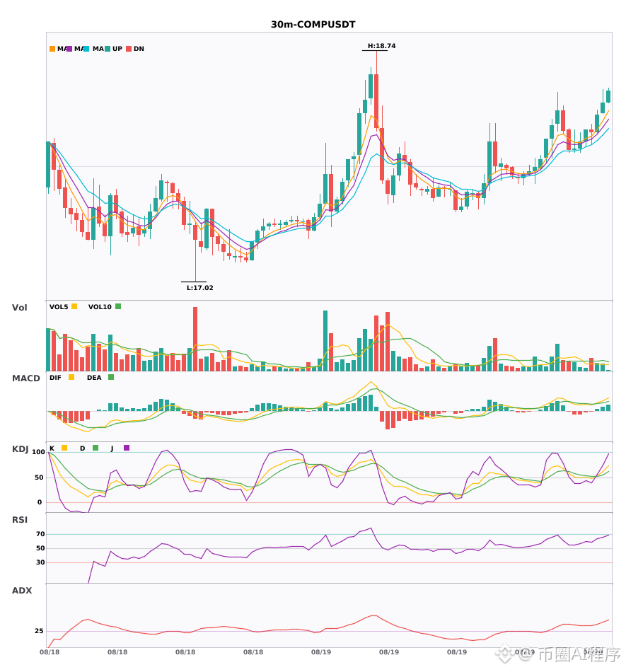The height and width of the screenshot is (672, 626).
Task: Click the ADX 25 axis value
Action: [39, 631]
